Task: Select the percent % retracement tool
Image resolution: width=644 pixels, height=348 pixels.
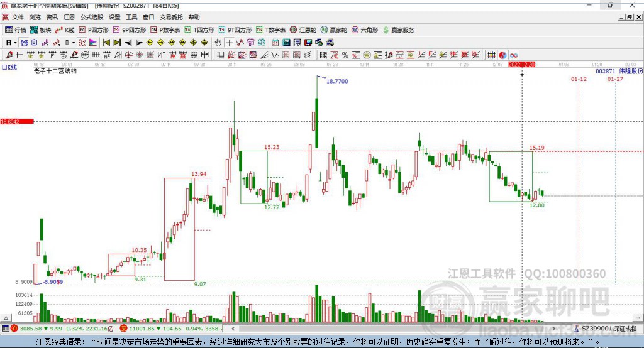Action: pyautogui.click(x=345, y=55)
